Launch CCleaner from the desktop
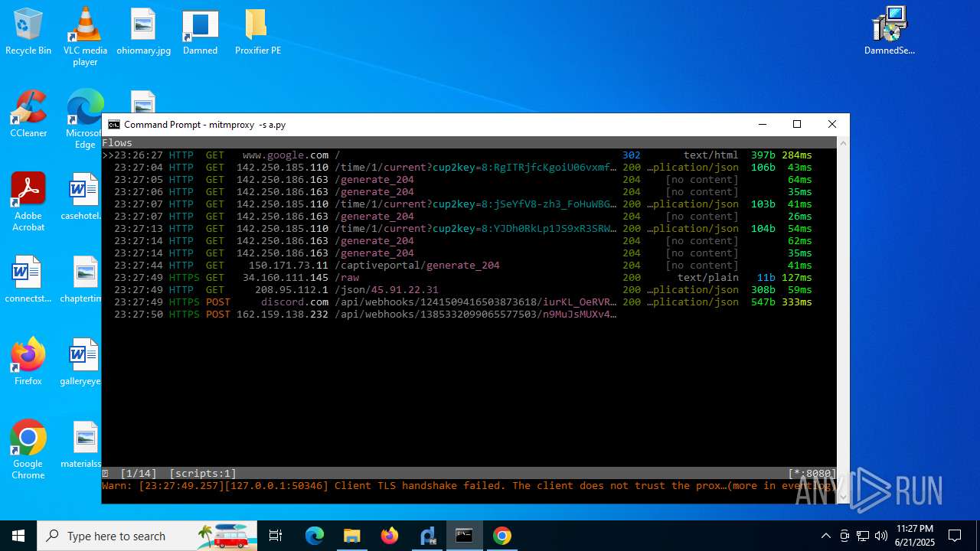 pos(28,115)
